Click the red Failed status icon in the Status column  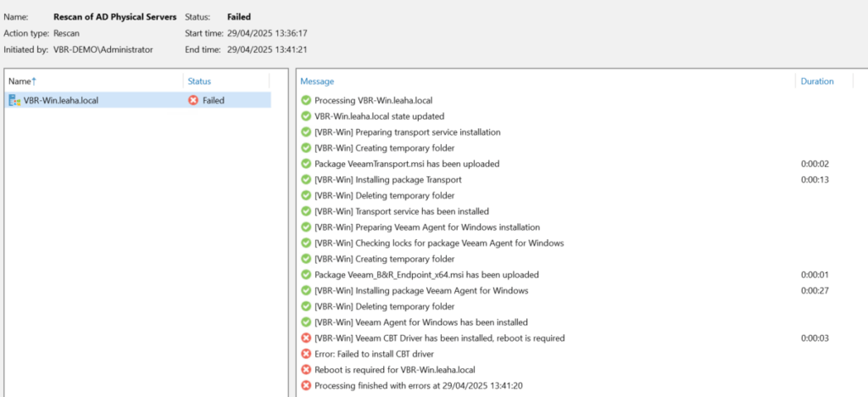point(193,100)
